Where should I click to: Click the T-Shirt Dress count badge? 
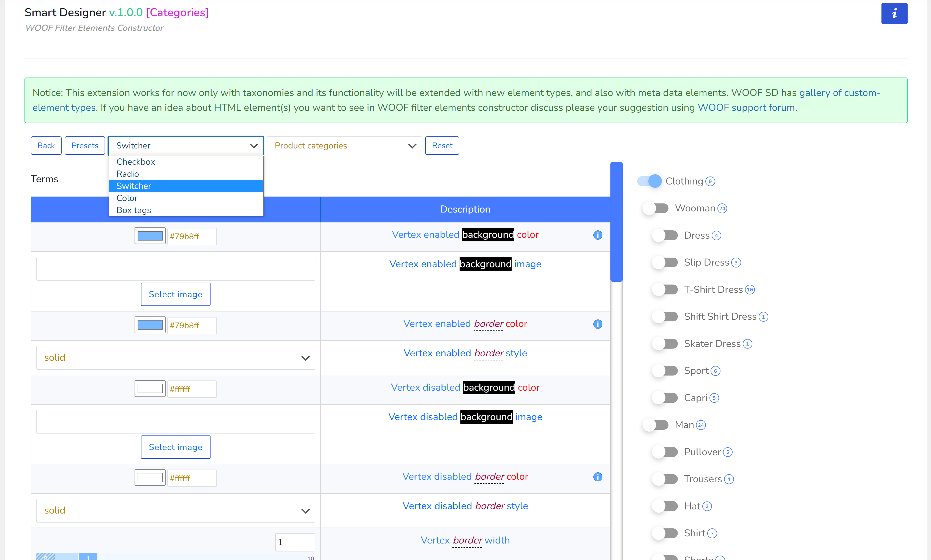pyautogui.click(x=750, y=290)
